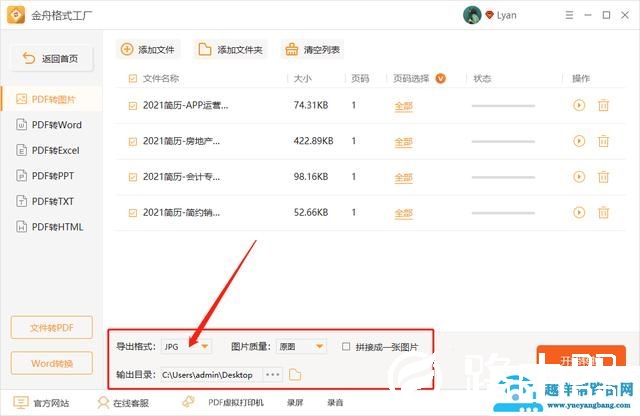This screenshot has height=416, width=640.
Task: Delete the 2021简历-简约销 file row
Action: point(603,212)
